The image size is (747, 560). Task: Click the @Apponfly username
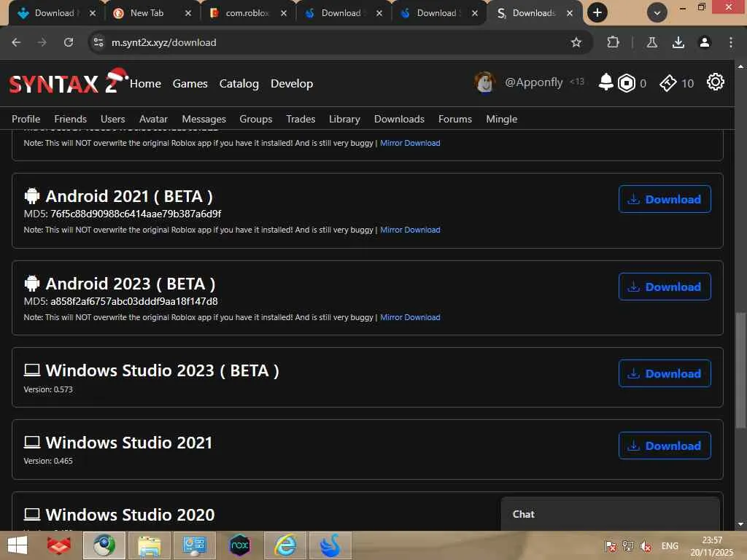click(x=533, y=82)
